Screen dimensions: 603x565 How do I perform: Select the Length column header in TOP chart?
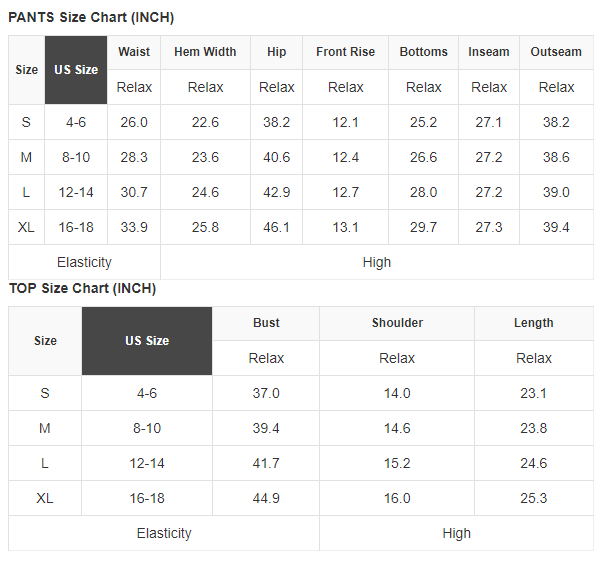(x=534, y=323)
